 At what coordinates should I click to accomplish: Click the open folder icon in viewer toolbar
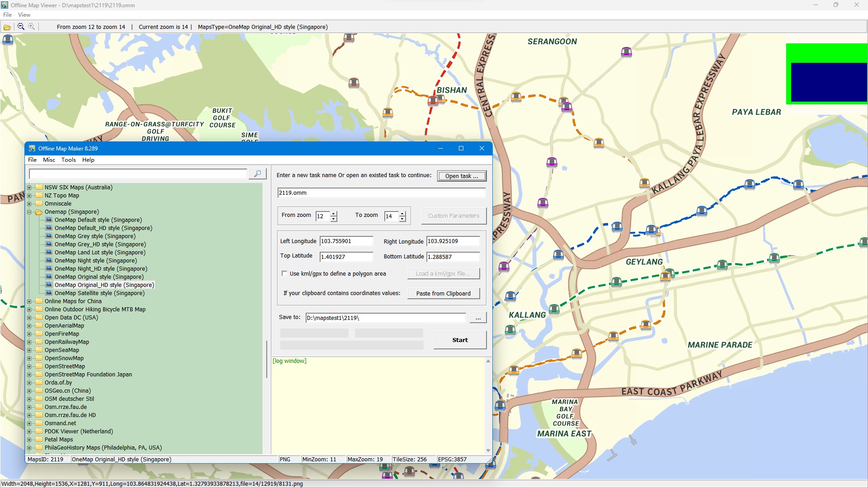7,27
